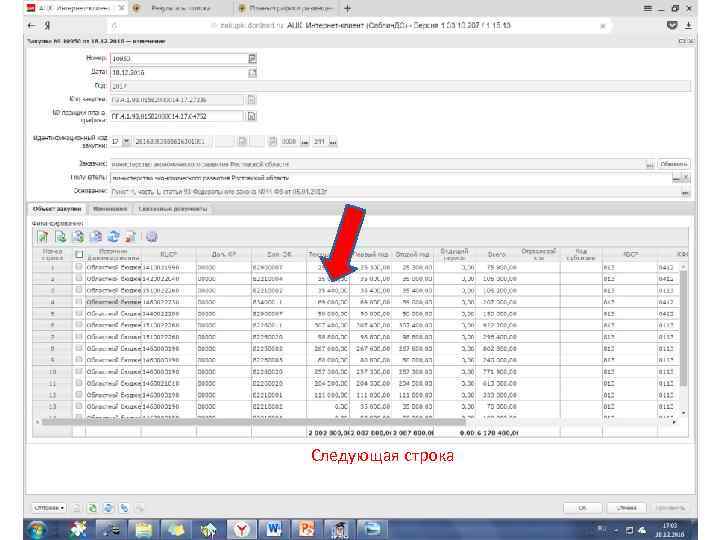Image resolution: width=720 pixels, height=540 pixels.
Task: Tick the checkbox in table row 2
Action: [79, 278]
